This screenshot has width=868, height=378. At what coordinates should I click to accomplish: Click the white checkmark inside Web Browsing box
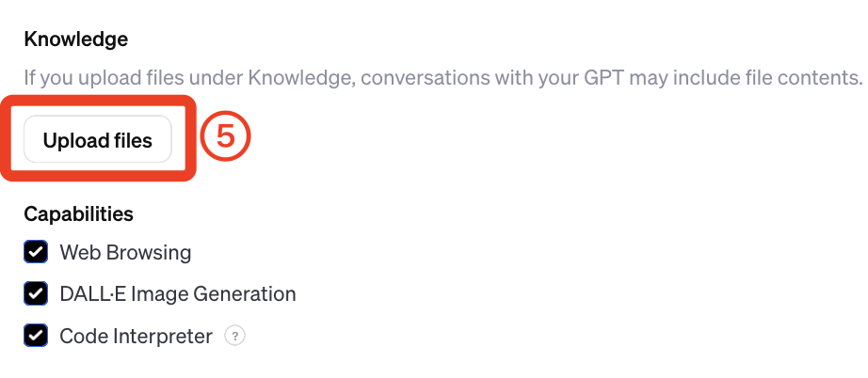pos(36,252)
